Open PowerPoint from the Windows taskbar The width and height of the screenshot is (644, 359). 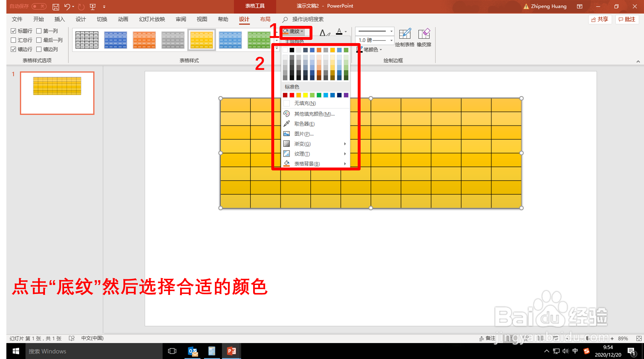pyautogui.click(x=231, y=351)
